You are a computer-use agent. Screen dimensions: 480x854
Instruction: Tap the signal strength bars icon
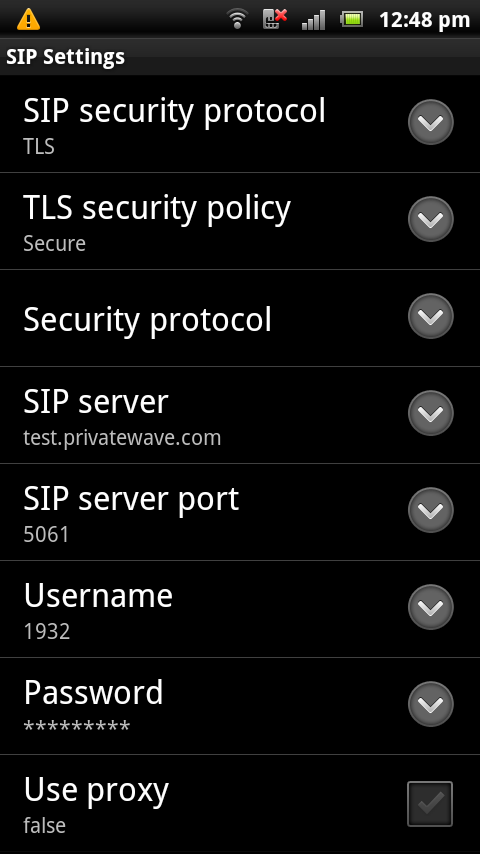pyautogui.click(x=314, y=20)
